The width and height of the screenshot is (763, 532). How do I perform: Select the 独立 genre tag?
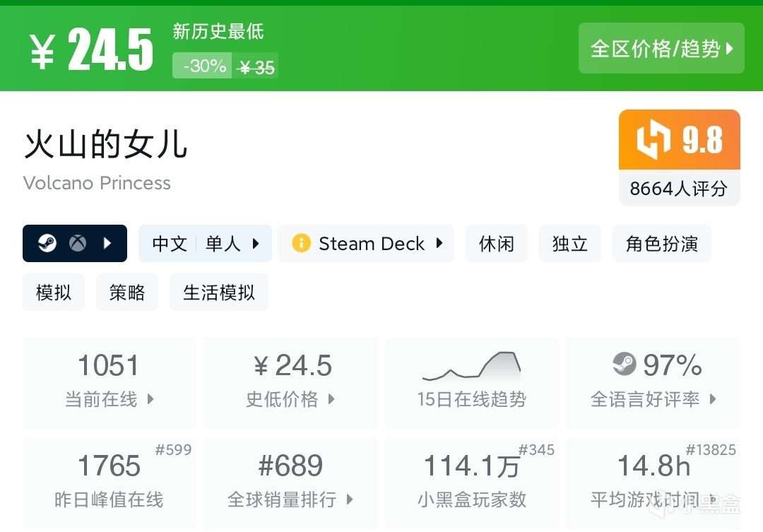coord(569,244)
